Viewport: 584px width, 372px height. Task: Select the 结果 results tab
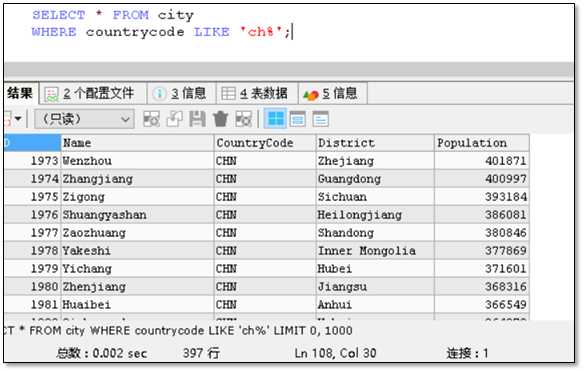point(20,93)
